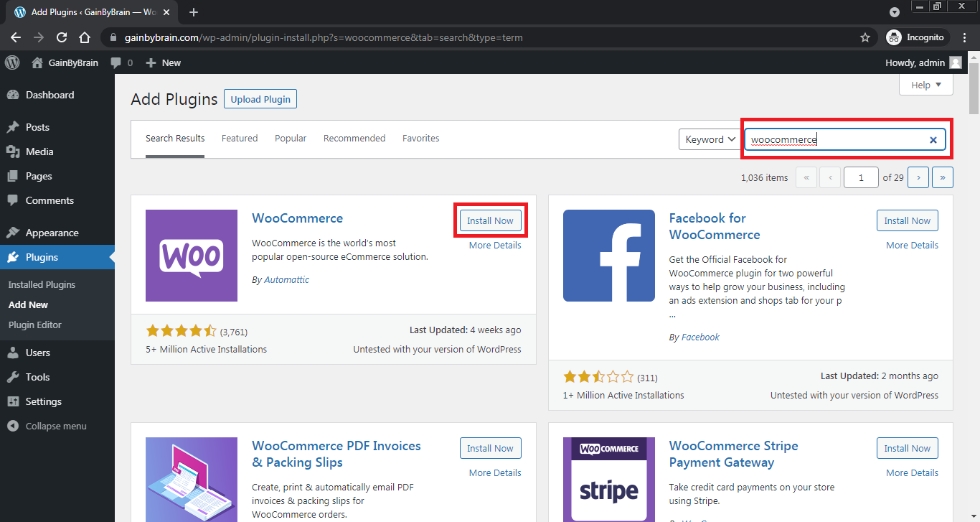This screenshot has height=522, width=980.
Task: Expand the Help dropdown
Action: coord(925,85)
